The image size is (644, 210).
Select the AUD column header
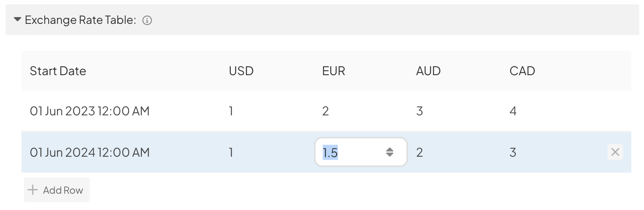click(x=428, y=71)
